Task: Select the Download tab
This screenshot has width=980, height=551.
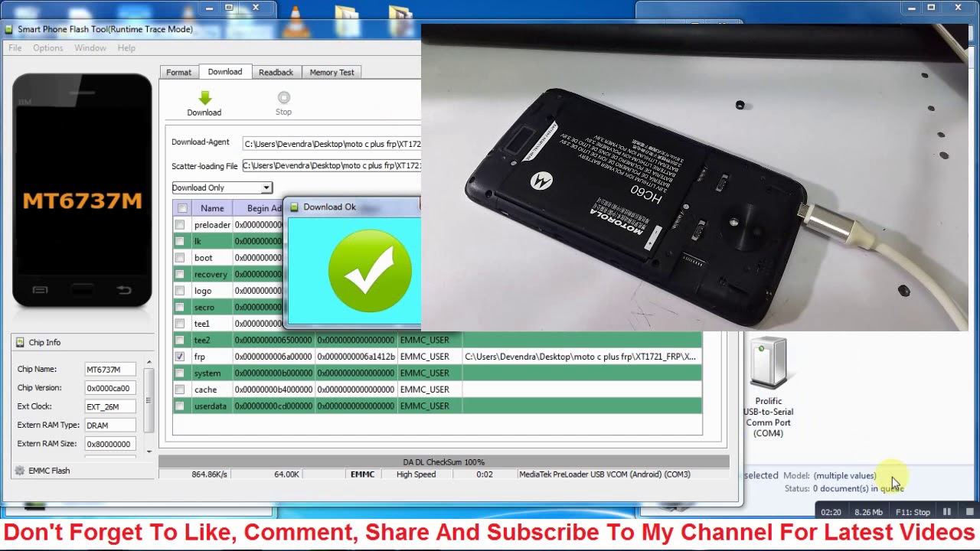Action: 225,71
